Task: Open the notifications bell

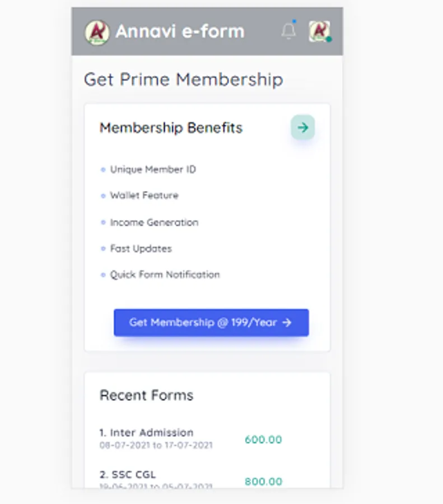Action: tap(288, 31)
